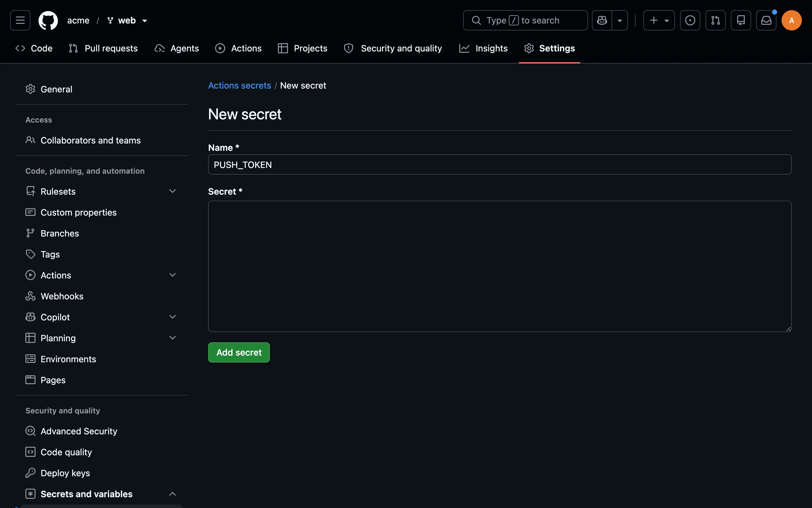Open the hamburger navigation menu
The image size is (812, 508).
pos(20,21)
